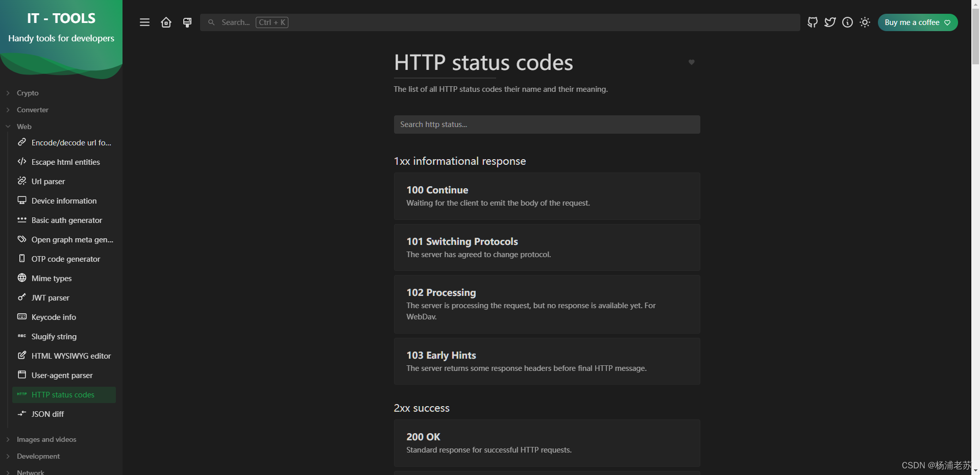Screen dimensions: 980x475
Task: Click the '1xx informational response' heading
Action: click(x=460, y=161)
